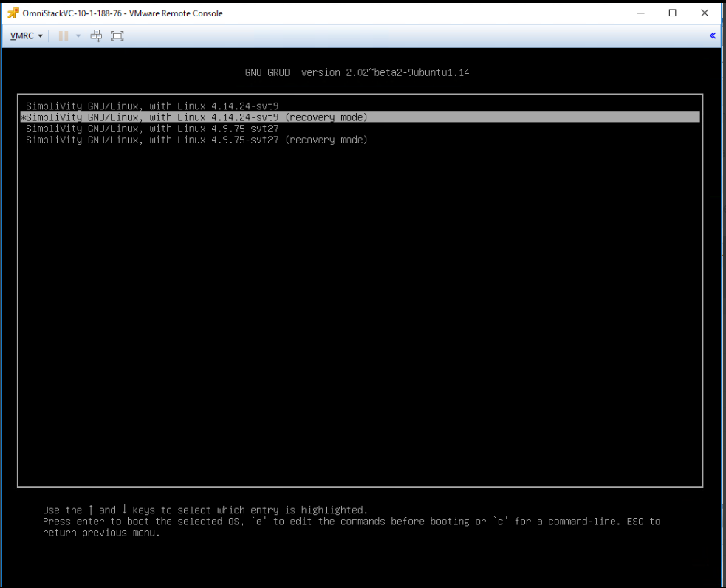Click the pause virtual machine icon

click(64, 35)
